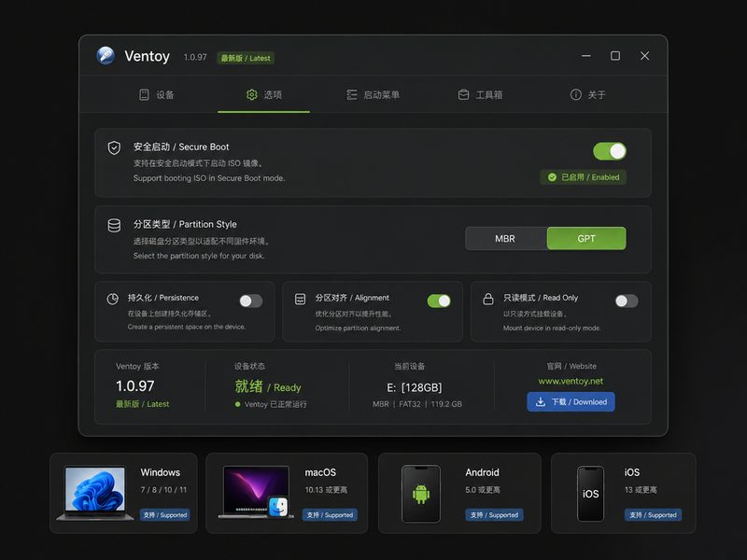Click iOS 支持 / Supported badge
Image resolution: width=747 pixels, height=560 pixels.
[653, 515]
